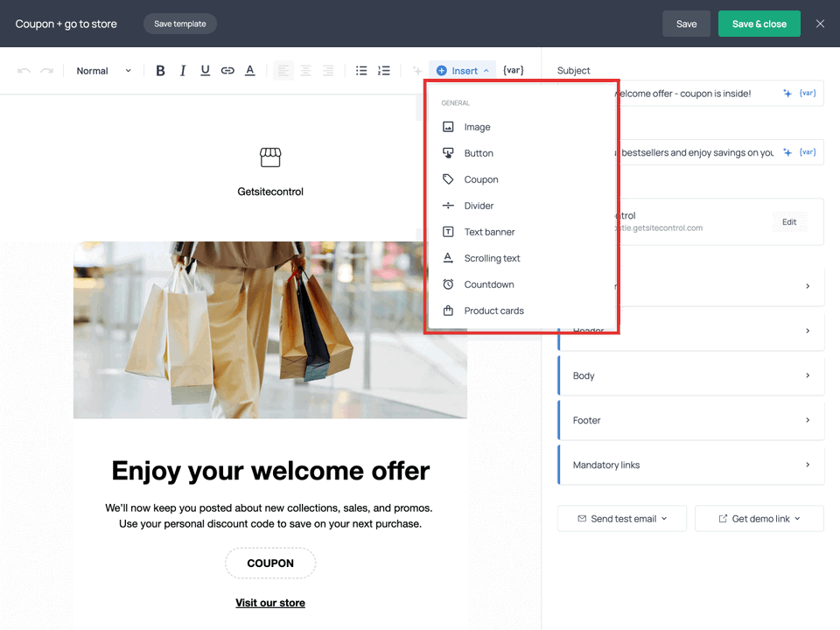840x630 pixels.
Task: Select the Bold formatting icon
Action: tap(160, 70)
